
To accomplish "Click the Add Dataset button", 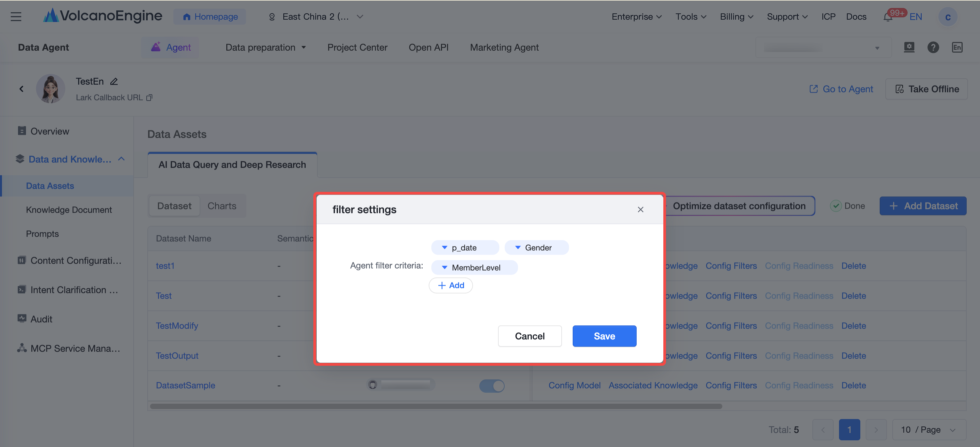I will pyautogui.click(x=923, y=206).
